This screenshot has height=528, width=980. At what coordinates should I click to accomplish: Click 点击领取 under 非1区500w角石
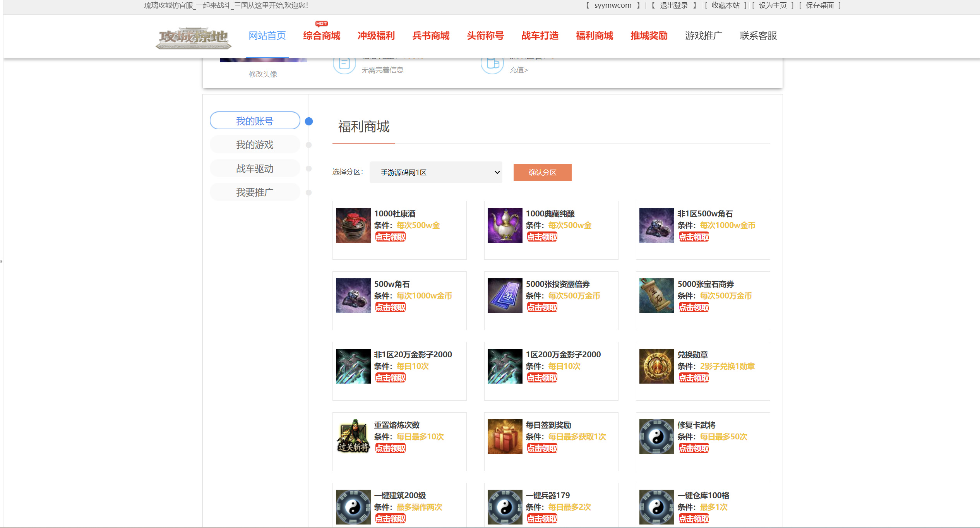(694, 237)
